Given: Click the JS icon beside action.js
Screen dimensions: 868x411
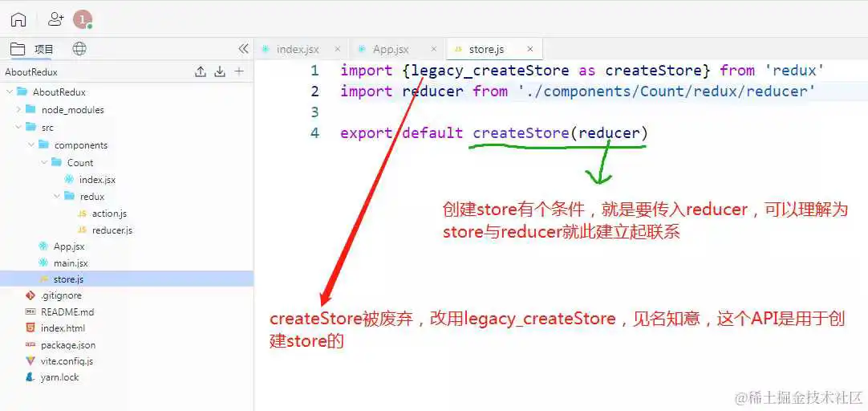Looking at the screenshot, I should pos(82,214).
